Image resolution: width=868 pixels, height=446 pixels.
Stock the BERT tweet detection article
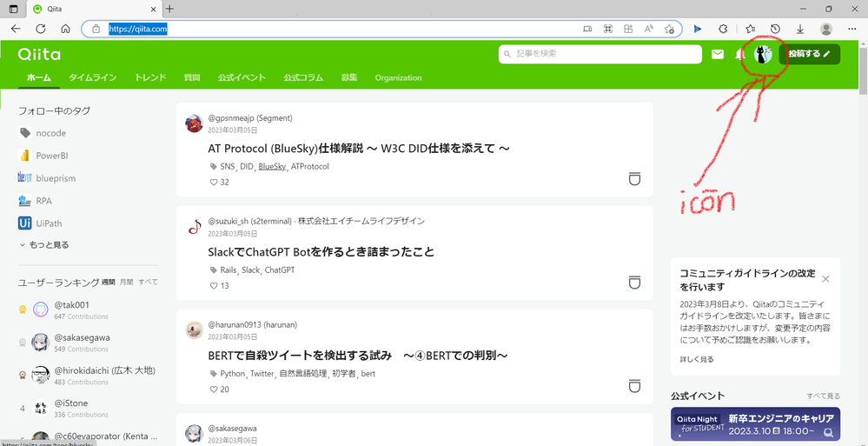tap(634, 386)
